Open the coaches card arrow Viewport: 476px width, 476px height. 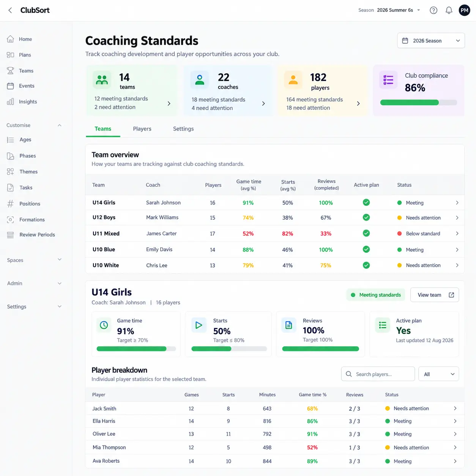(x=263, y=103)
